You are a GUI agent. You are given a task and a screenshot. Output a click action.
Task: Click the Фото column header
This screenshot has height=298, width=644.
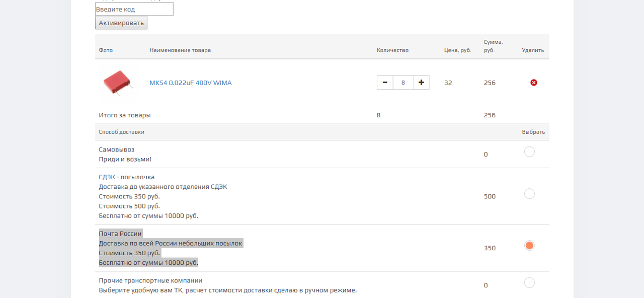click(106, 50)
